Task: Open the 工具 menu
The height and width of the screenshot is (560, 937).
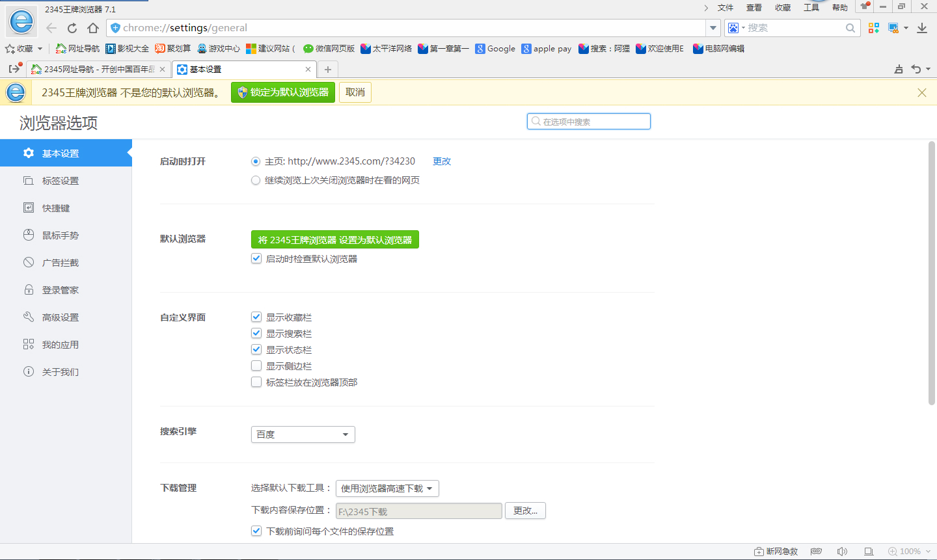Action: (x=811, y=8)
